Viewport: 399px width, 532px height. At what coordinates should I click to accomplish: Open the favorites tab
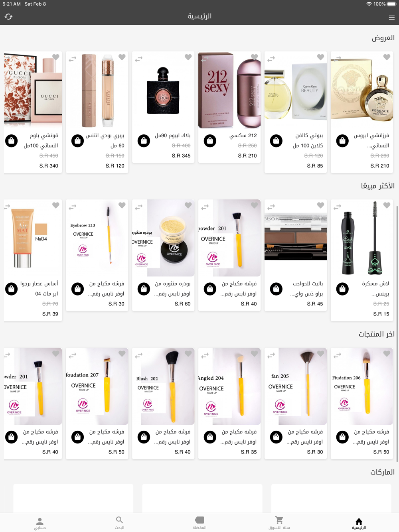pyautogui.click(x=199, y=523)
